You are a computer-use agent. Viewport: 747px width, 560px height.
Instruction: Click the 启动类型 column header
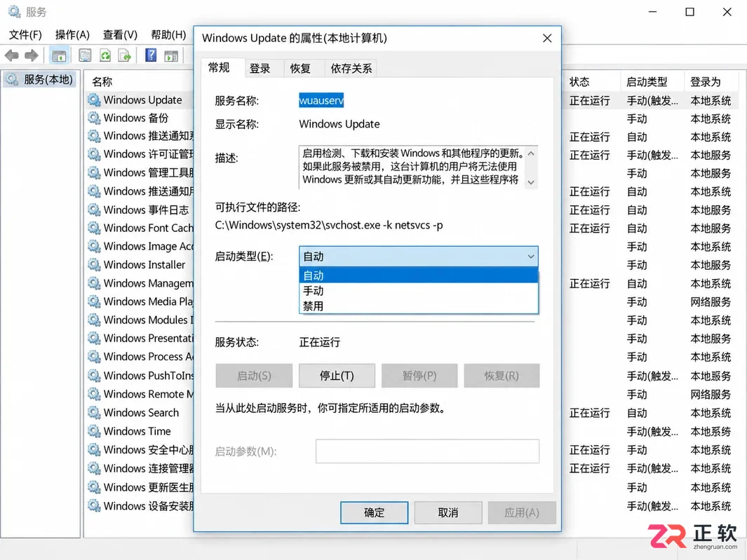(647, 82)
